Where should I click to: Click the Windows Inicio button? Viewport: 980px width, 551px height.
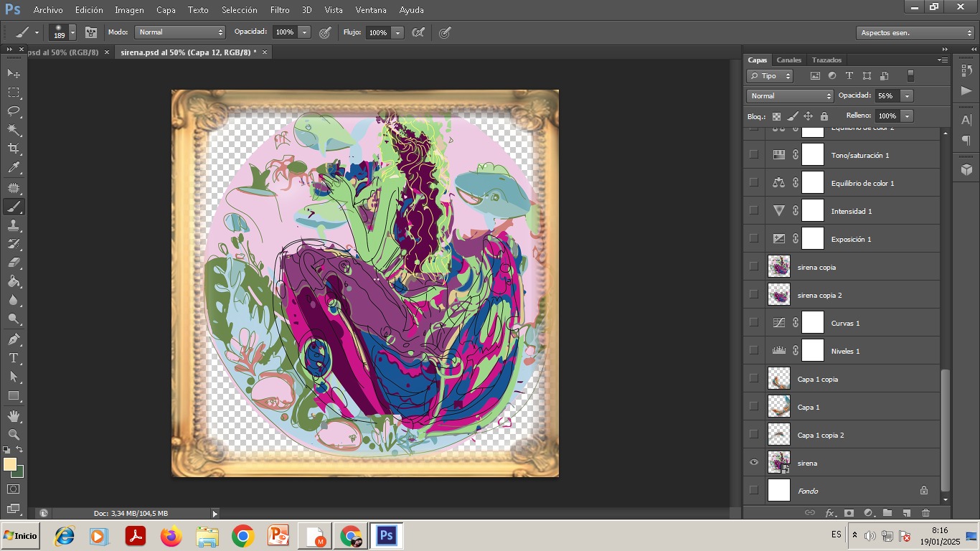(x=20, y=536)
